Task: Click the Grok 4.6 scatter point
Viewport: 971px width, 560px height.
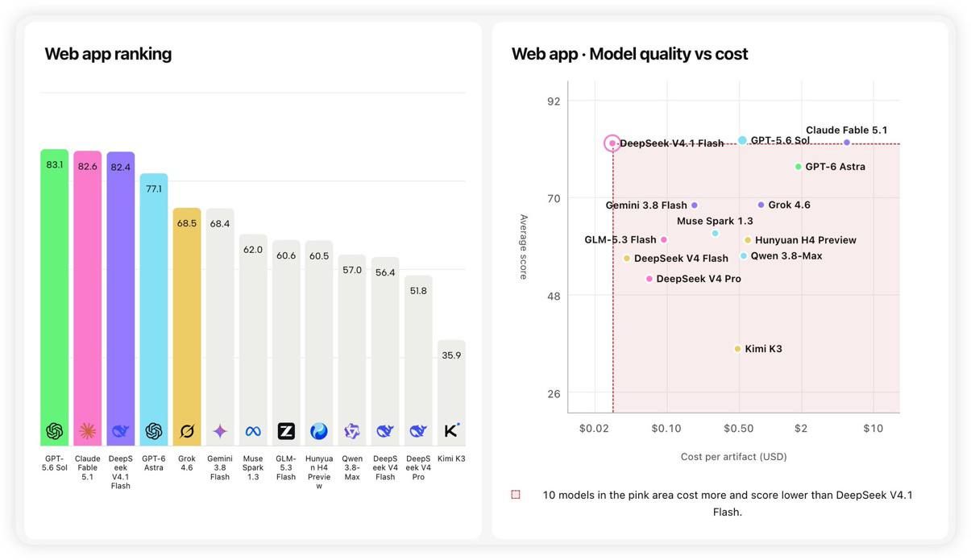Action: (761, 205)
